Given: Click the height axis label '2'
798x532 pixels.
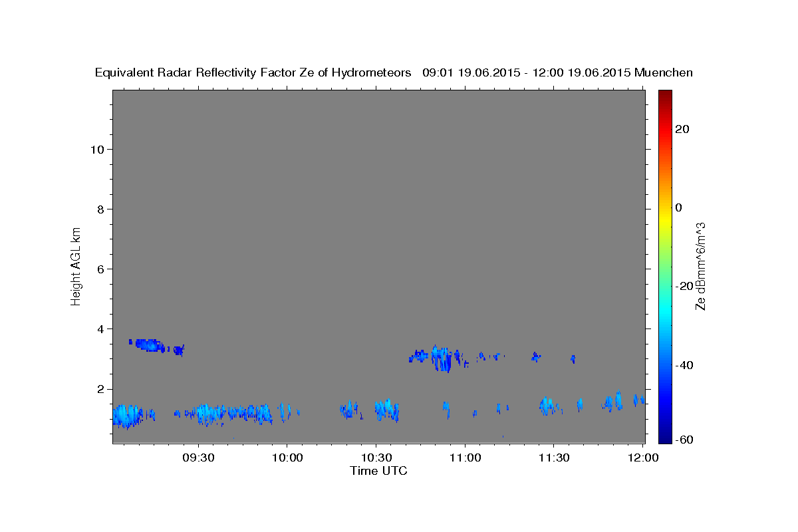Looking at the screenshot, I should coord(102,389).
